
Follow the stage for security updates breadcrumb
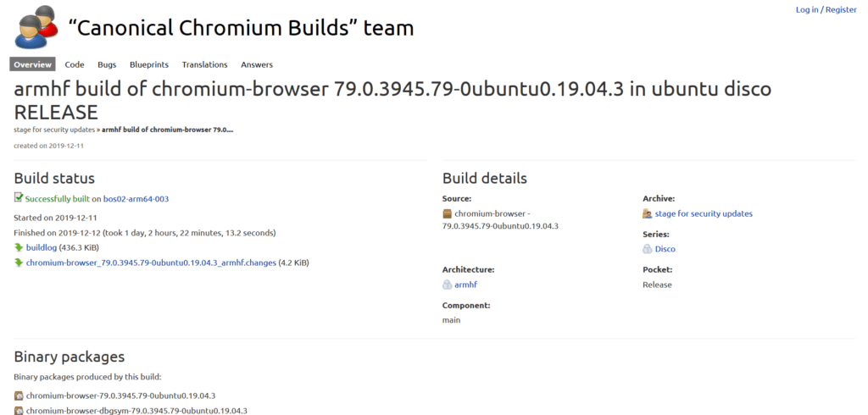pyautogui.click(x=54, y=130)
